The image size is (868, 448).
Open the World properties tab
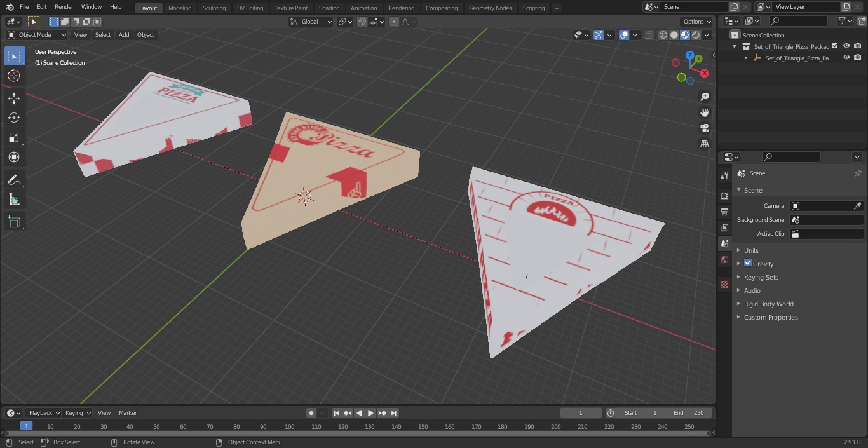(x=724, y=259)
